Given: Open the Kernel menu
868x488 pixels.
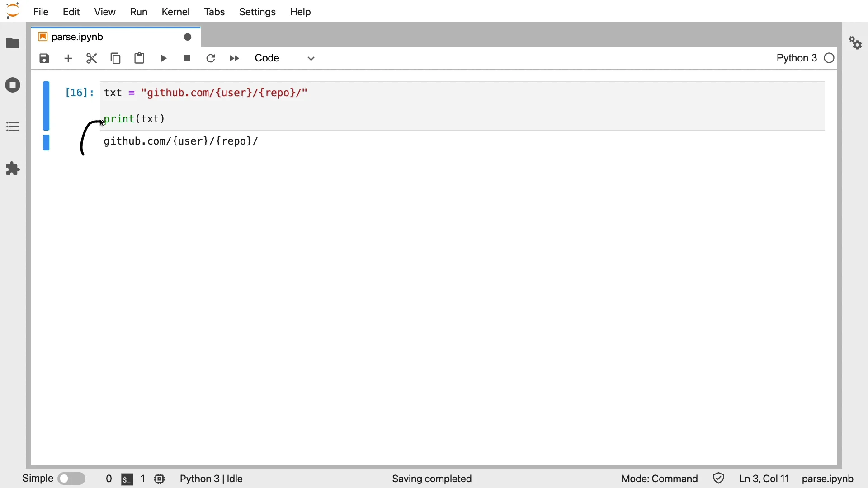Looking at the screenshot, I should 175,12.
